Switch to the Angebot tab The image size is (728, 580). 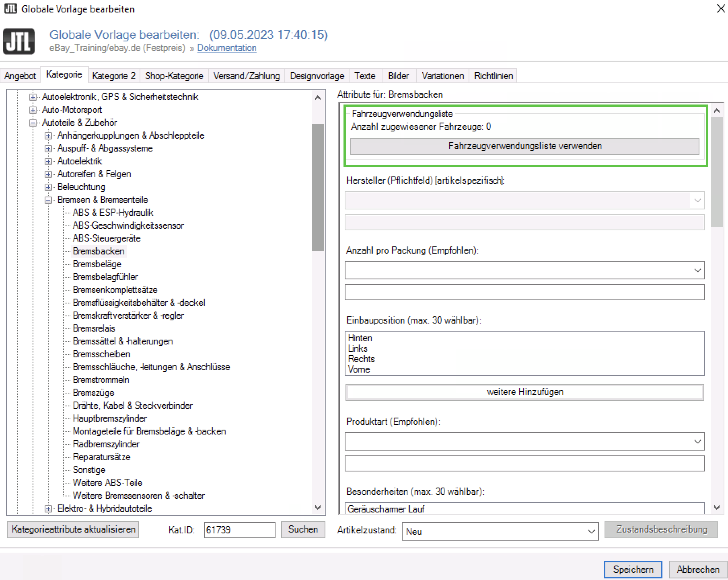(20, 76)
